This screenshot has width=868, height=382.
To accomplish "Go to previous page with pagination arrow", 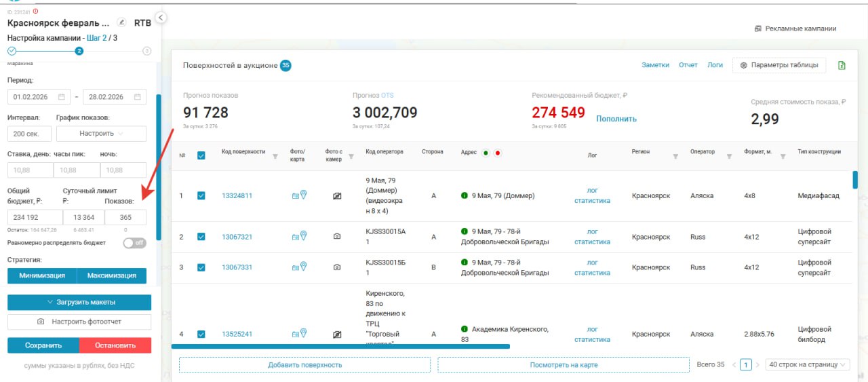I will (x=734, y=365).
